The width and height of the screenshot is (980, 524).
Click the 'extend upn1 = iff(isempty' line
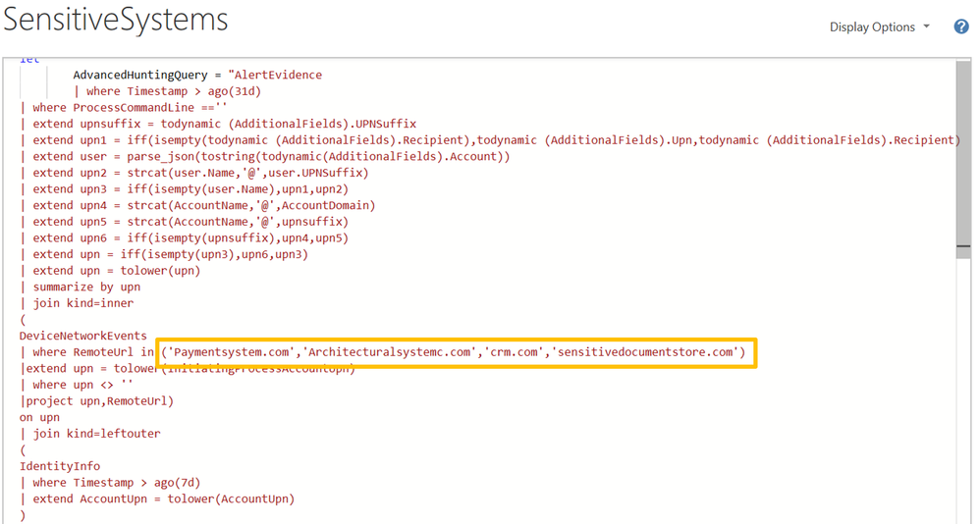coord(491,140)
